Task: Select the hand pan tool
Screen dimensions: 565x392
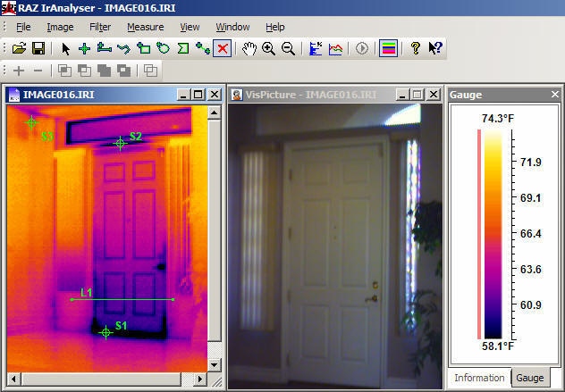Action: click(x=249, y=48)
